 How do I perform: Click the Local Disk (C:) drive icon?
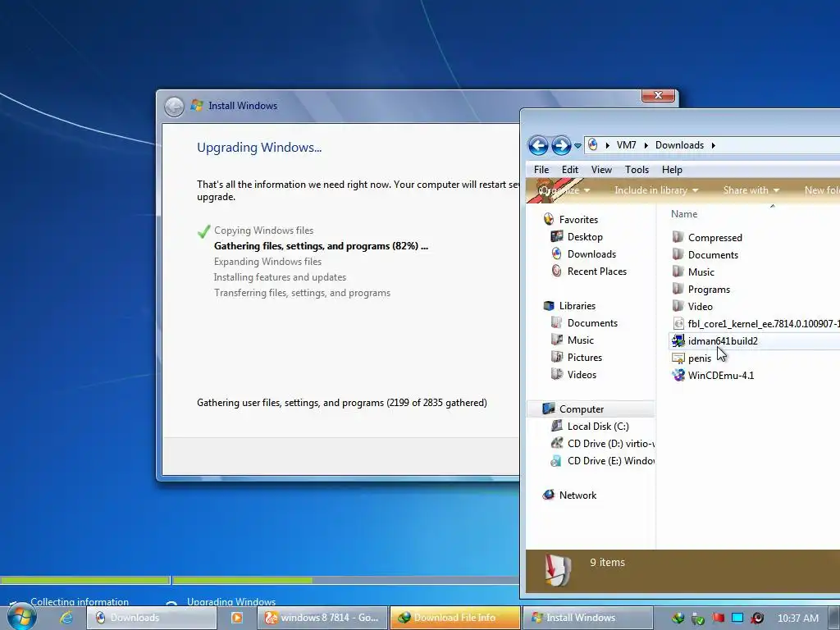pyautogui.click(x=557, y=426)
